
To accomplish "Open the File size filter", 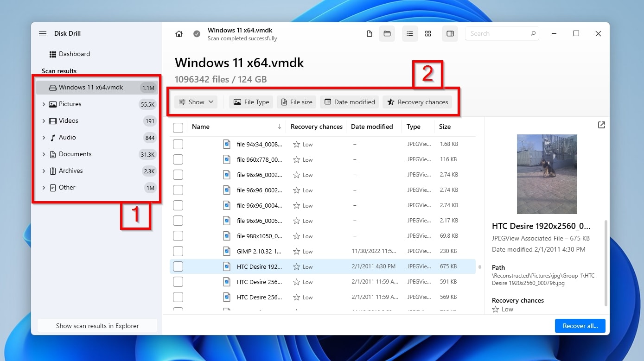I will click(x=297, y=102).
